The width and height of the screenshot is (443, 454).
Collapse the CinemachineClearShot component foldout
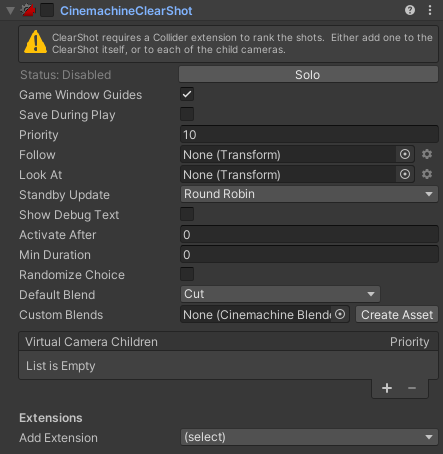click(x=10, y=11)
